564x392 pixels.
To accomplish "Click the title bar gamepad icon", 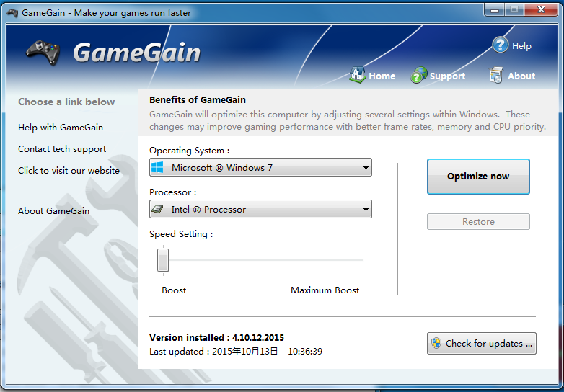I will click(12, 13).
